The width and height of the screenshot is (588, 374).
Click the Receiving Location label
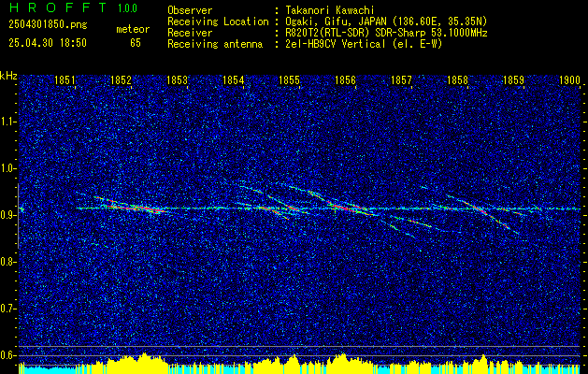point(218,22)
